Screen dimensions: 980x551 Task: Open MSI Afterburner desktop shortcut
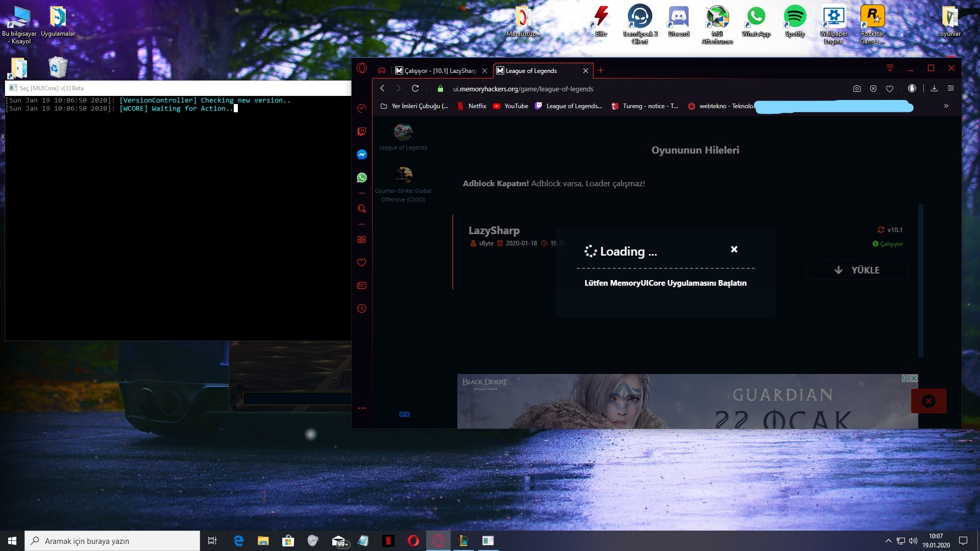717,25
